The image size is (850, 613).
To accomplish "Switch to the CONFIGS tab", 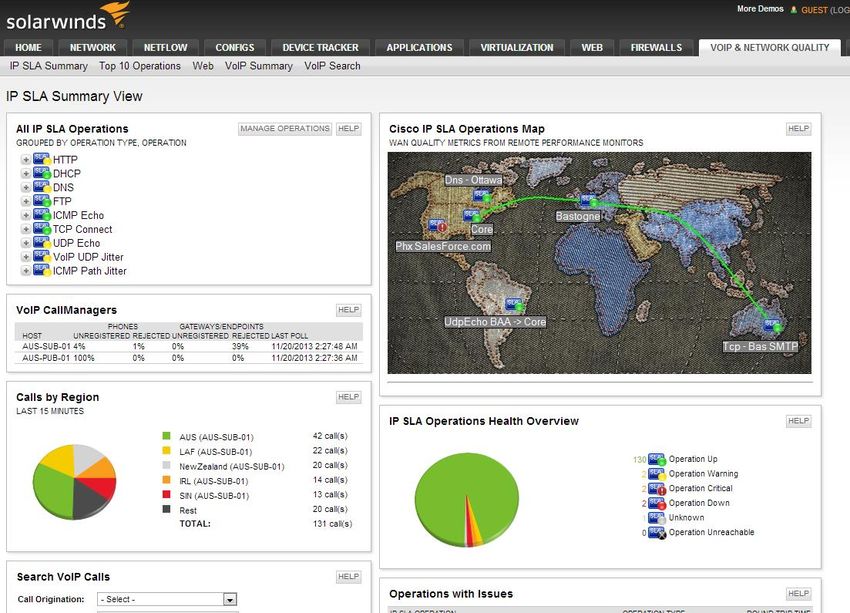I will [235, 48].
